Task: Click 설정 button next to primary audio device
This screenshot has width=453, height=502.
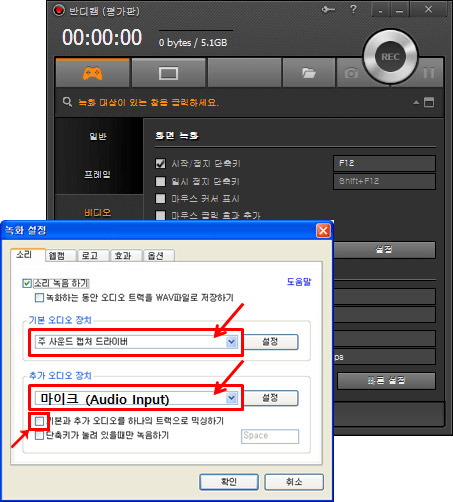Action: pyautogui.click(x=271, y=342)
